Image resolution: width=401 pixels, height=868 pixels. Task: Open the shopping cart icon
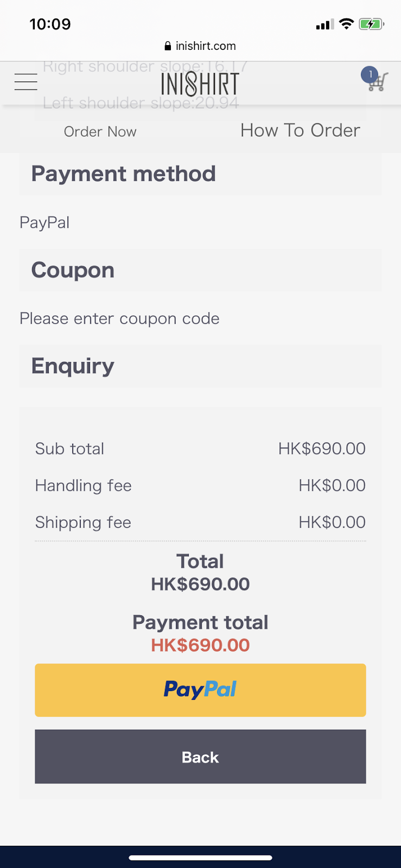[x=378, y=82]
